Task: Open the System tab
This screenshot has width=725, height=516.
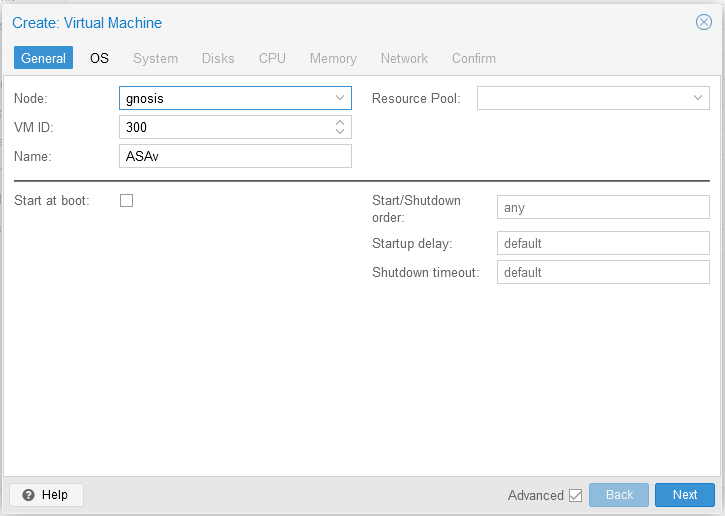Action: 155,58
